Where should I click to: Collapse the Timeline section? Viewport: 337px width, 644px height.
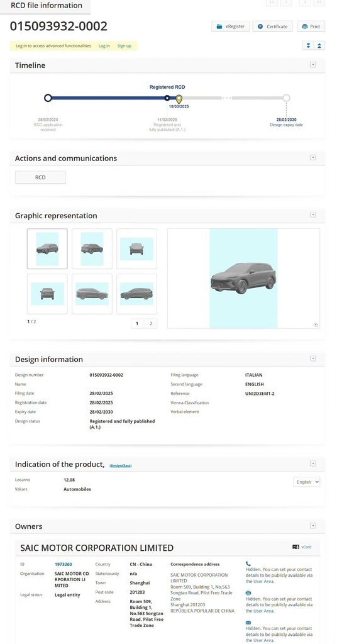pyautogui.click(x=312, y=65)
